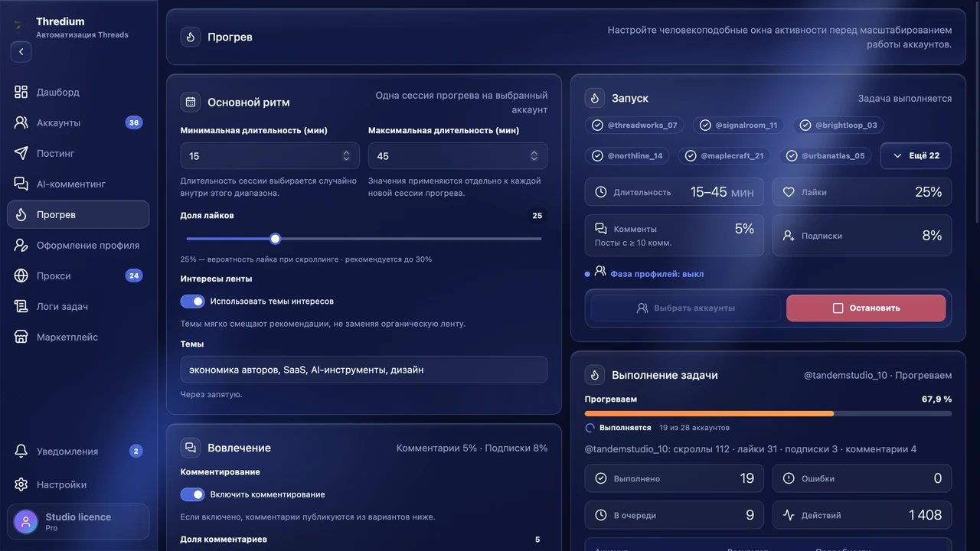Expand the Ещё 22 accounts list
980x551 pixels.
click(x=916, y=155)
